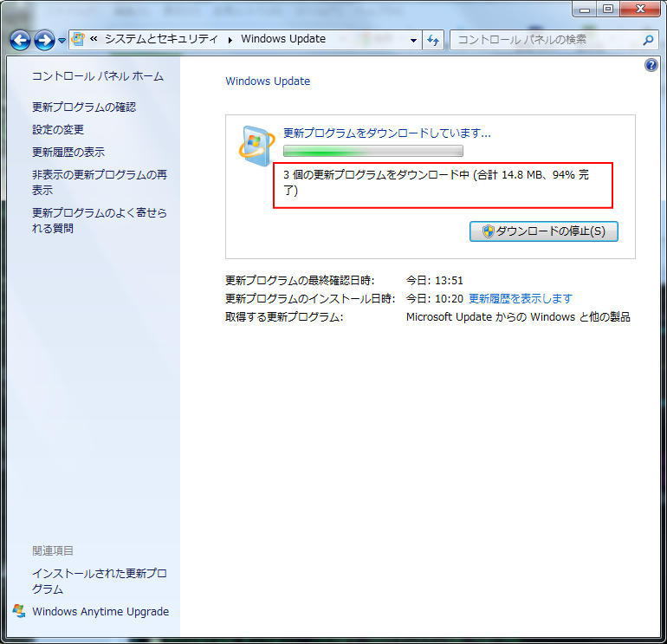This screenshot has height=644, width=667.
Task: Open 更新履歴の表示 in the sidebar
Action: tap(68, 152)
